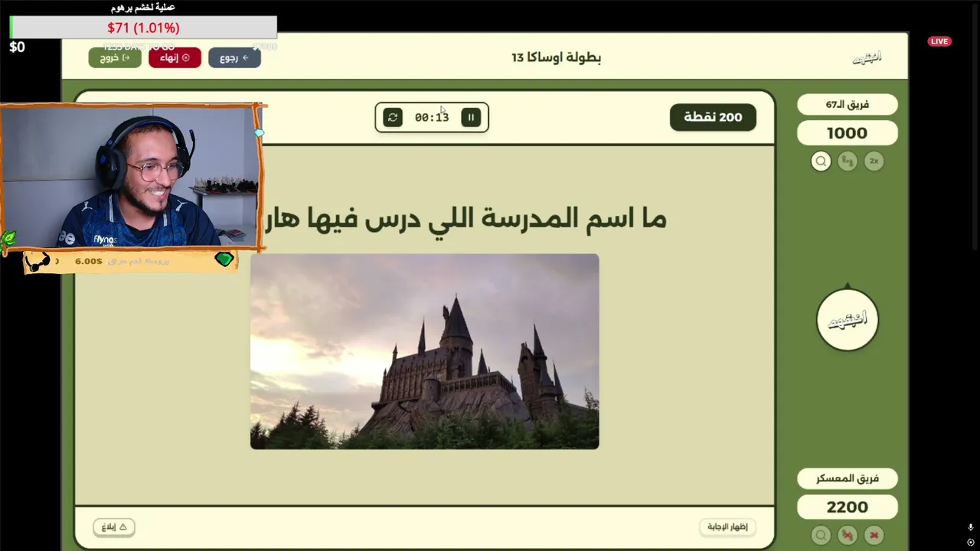The width and height of the screenshot is (980, 551).
Task: Click the round logo between the teams
Action: click(x=847, y=320)
